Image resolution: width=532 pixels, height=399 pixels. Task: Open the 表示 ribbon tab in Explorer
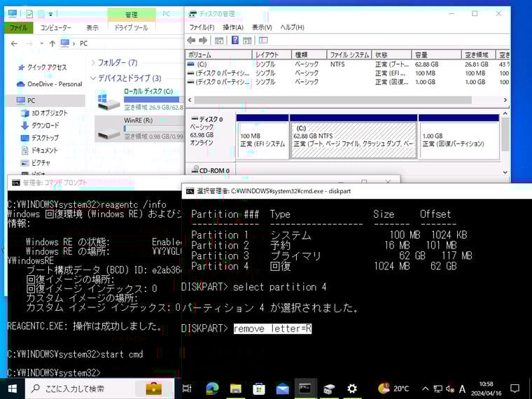(x=92, y=28)
